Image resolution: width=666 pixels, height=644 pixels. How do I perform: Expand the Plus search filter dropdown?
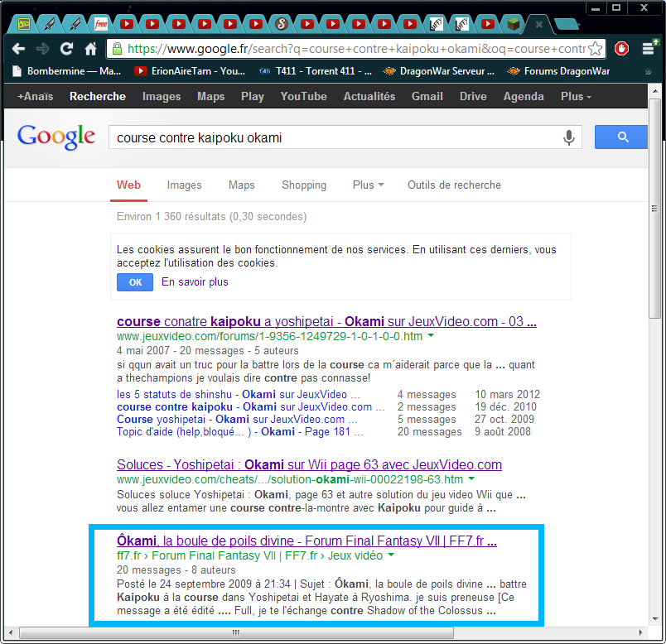pyautogui.click(x=369, y=185)
